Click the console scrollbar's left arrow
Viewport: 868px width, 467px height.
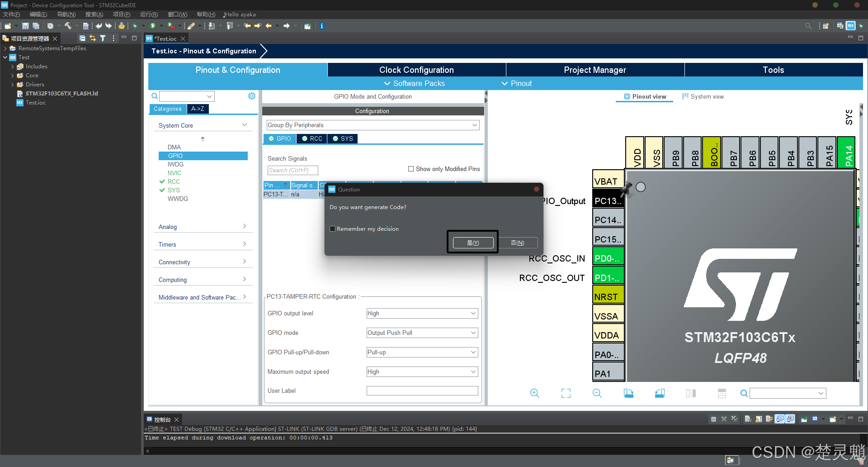pyautogui.click(x=147, y=451)
